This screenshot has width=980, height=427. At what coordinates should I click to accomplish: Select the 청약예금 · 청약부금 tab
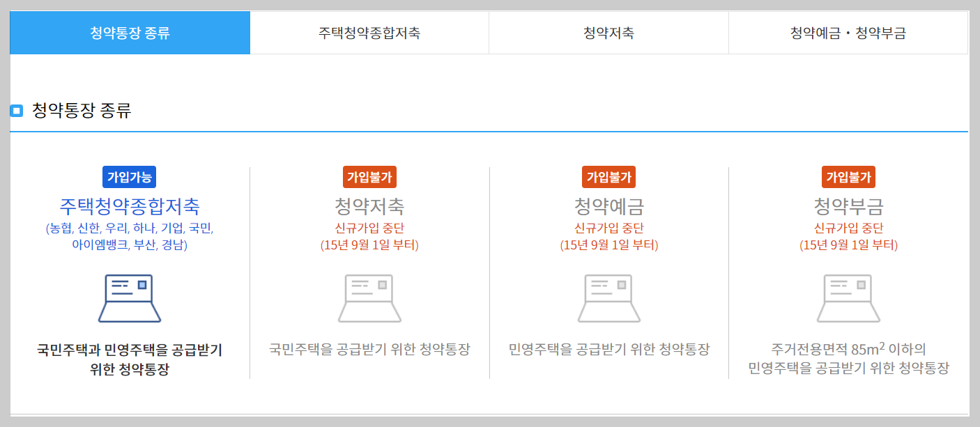(848, 32)
